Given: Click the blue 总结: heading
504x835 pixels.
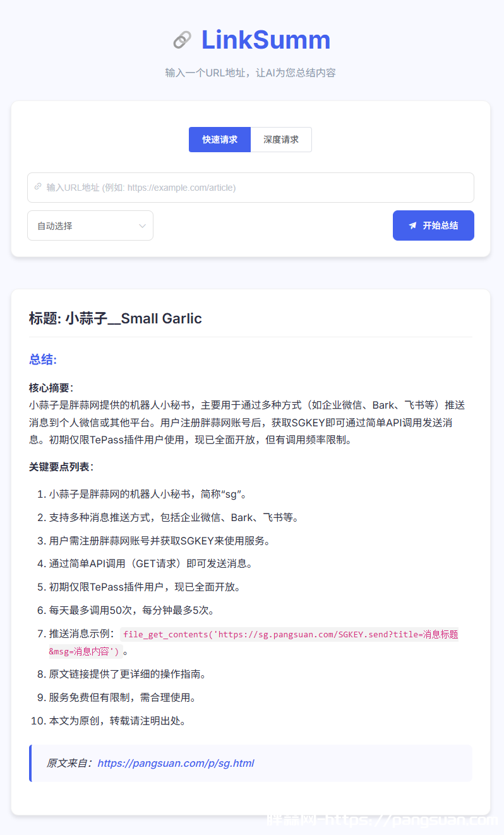Looking at the screenshot, I should [43, 359].
